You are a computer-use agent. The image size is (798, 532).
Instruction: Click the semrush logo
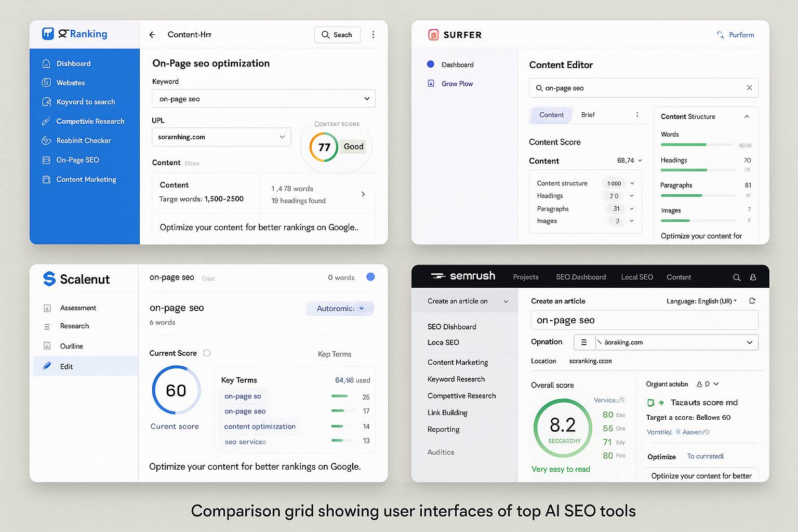pos(463,276)
